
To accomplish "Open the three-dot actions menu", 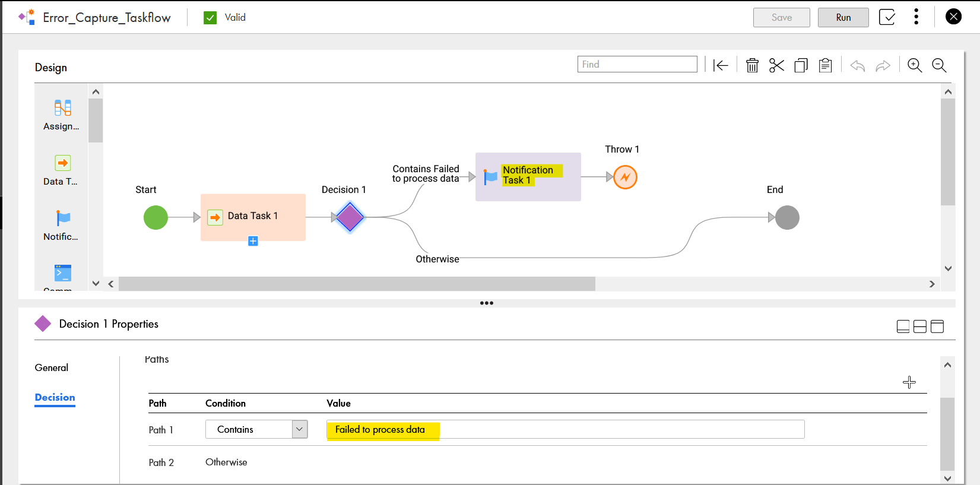I will pyautogui.click(x=916, y=17).
